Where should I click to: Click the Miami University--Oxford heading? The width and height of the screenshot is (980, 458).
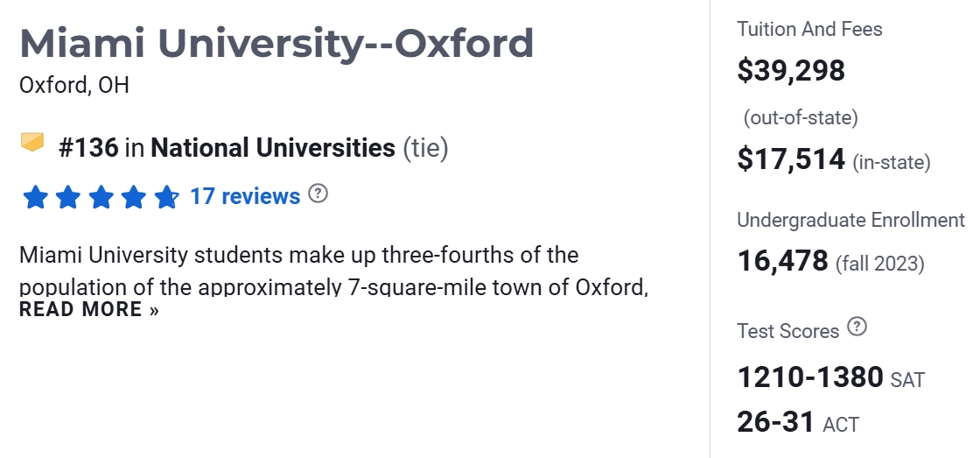click(276, 43)
